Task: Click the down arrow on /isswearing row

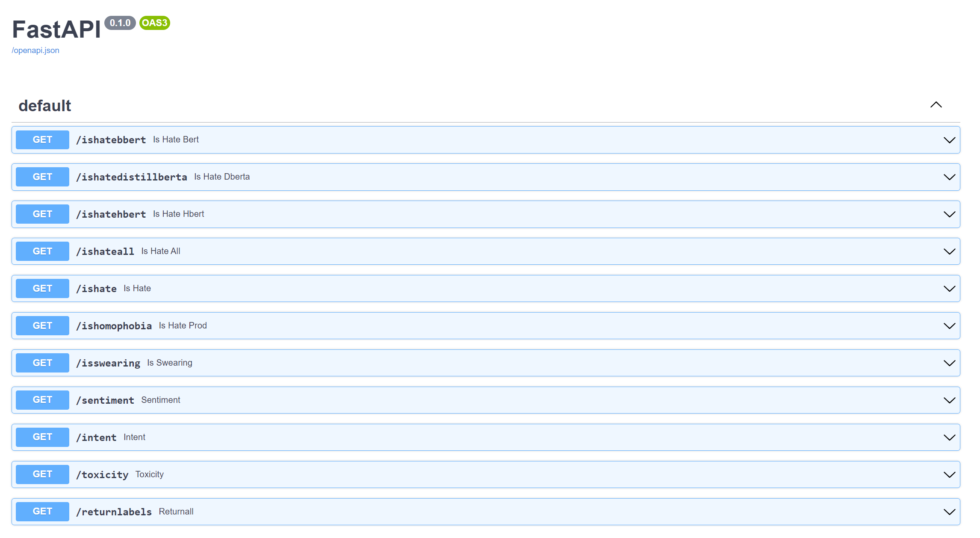Action: [x=949, y=364]
